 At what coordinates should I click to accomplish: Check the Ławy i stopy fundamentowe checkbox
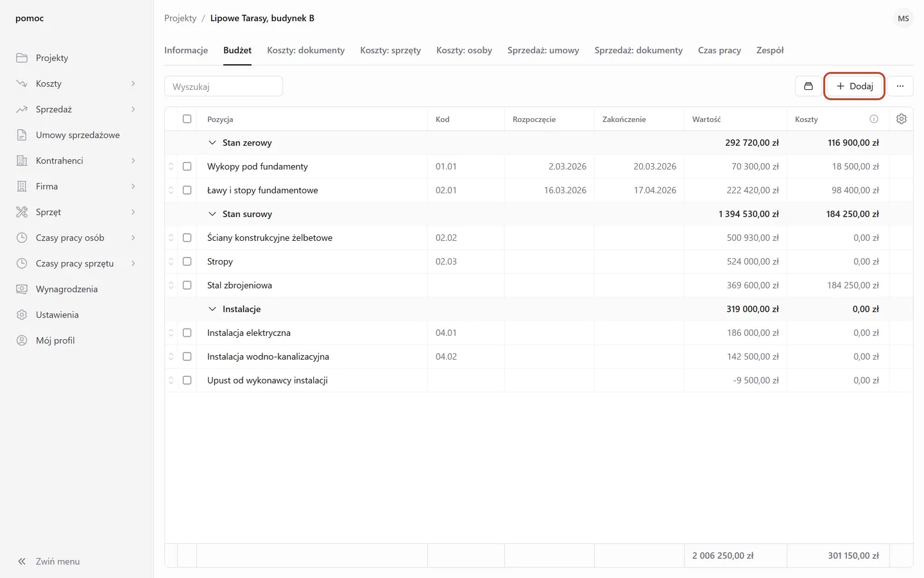[x=187, y=190]
